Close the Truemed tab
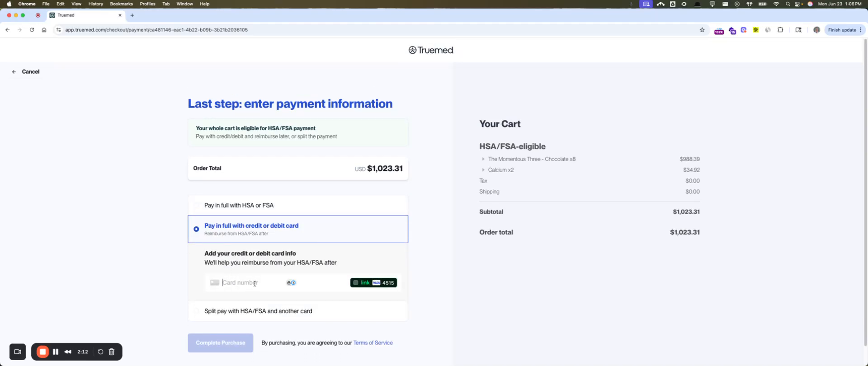This screenshot has width=868, height=366. pyautogui.click(x=120, y=15)
